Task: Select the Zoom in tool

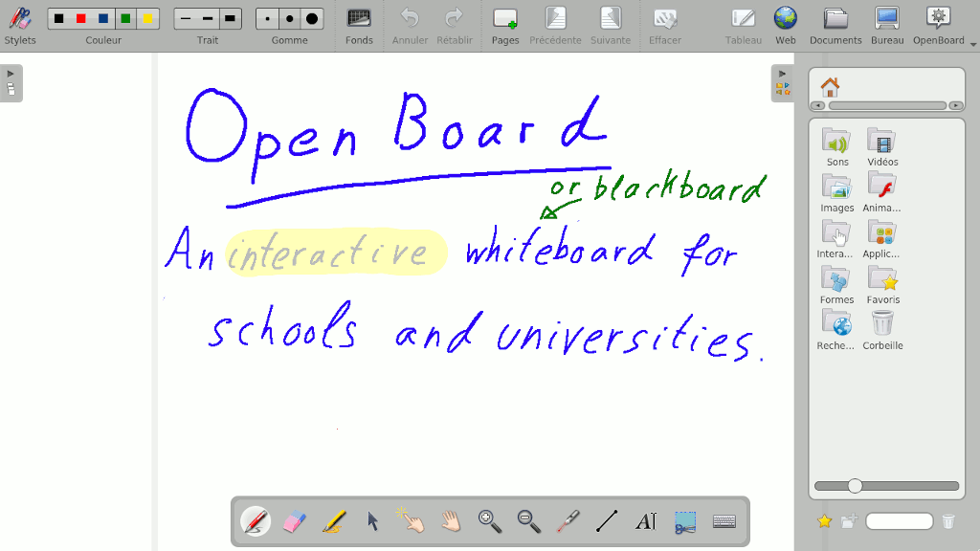Action: point(490,521)
